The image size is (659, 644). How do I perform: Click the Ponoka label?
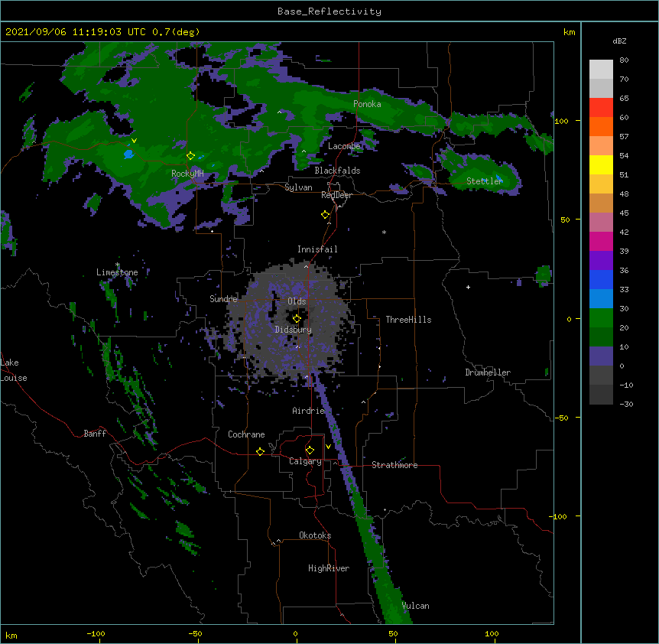(x=367, y=104)
